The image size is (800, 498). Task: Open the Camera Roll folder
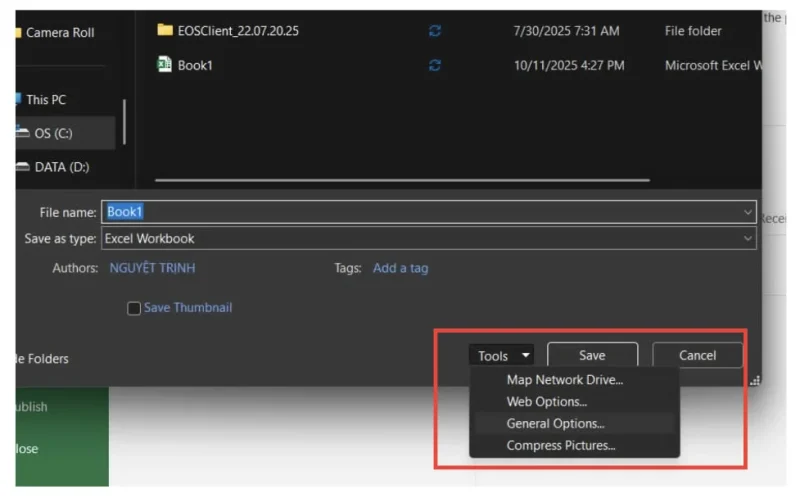pyautogui.click(x=60, y=32)
